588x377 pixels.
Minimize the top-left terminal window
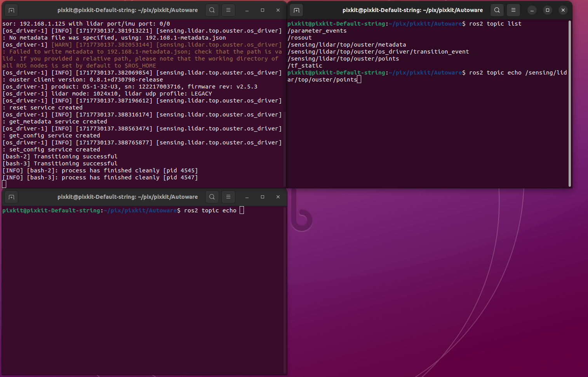(x=247, y=10)
